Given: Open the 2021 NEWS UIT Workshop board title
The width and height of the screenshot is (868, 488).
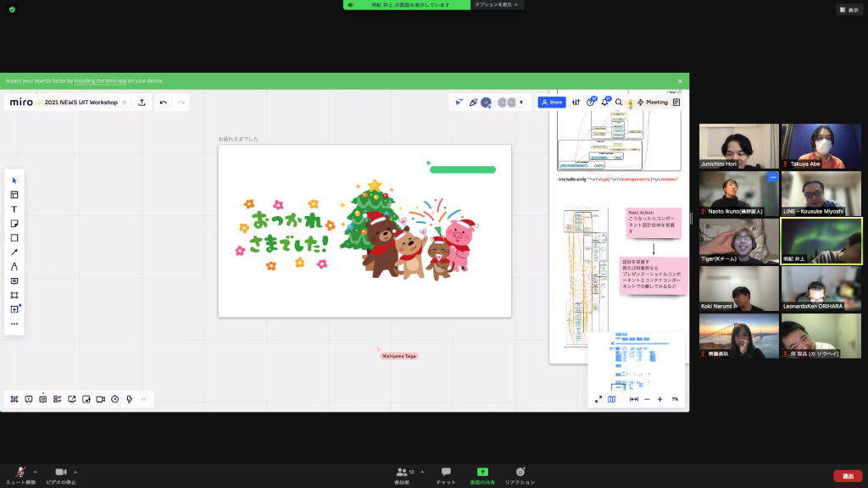Looking at the screenshot, I should click(81, 103).
